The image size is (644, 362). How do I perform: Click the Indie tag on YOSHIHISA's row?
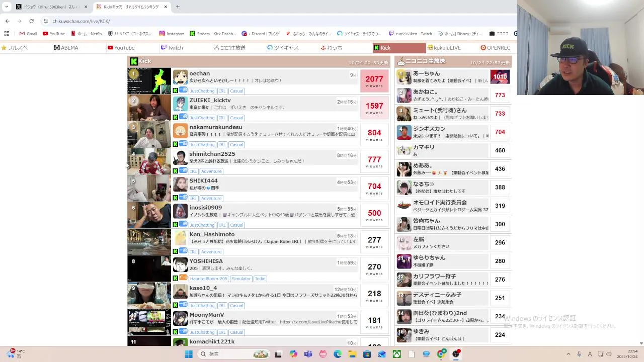click(x=260, y=279)
